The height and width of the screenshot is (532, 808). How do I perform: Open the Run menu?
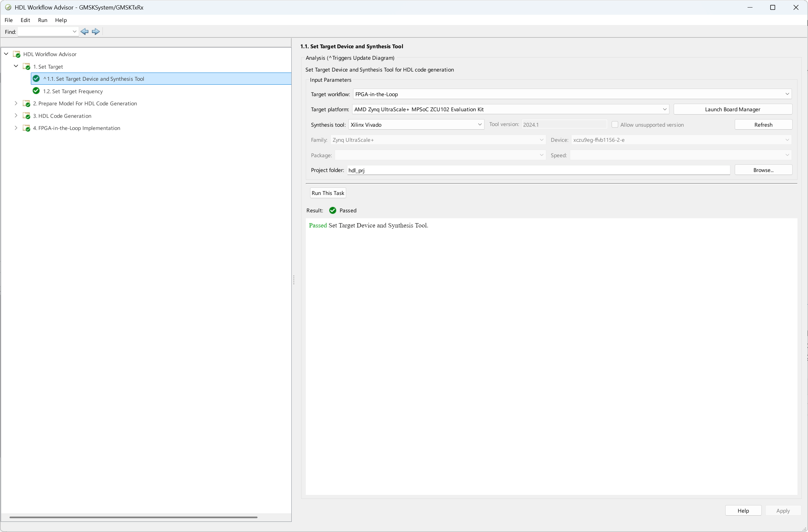click(42, 20)
